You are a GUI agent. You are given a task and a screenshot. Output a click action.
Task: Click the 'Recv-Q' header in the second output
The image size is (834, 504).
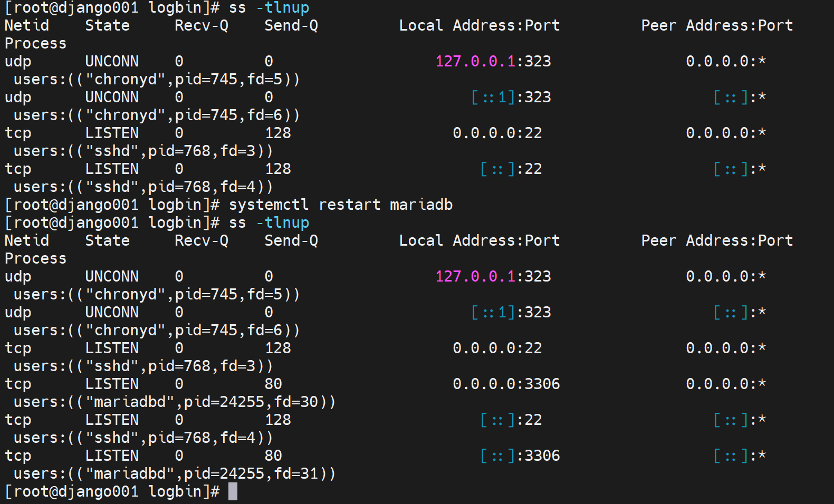click(201, 240)
